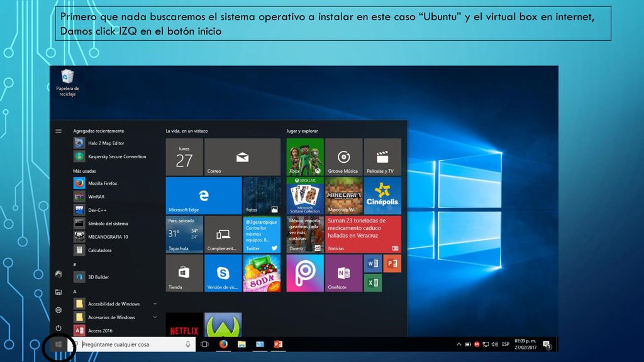The height and width of the screenshot is (362, 644).
Task: Open Task View on the taskbar
Action: point(204,344)
